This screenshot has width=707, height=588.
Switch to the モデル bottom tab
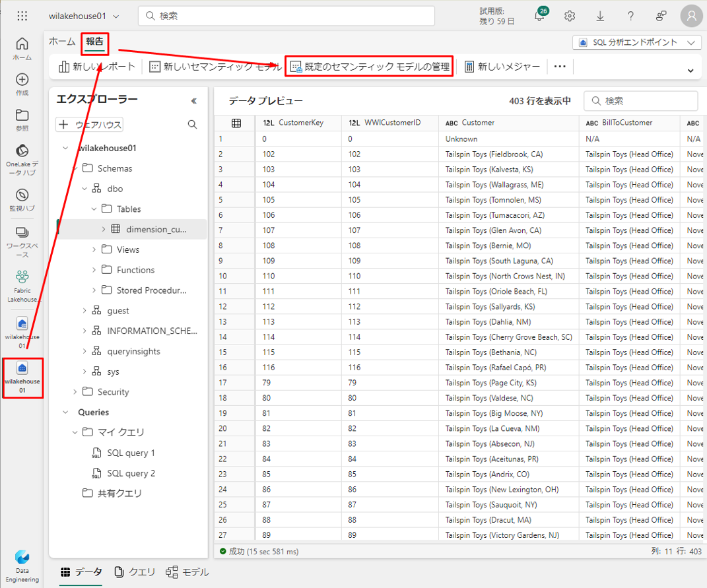pos(187,572)
